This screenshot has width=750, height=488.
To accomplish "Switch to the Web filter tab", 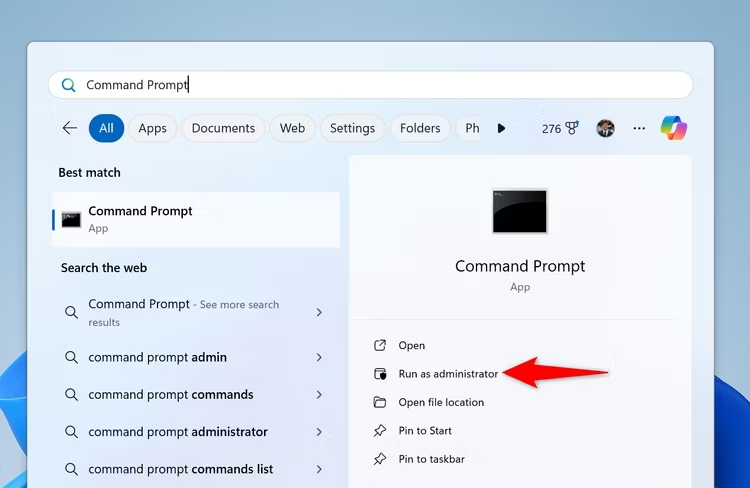I will click(x=292, y=128).
